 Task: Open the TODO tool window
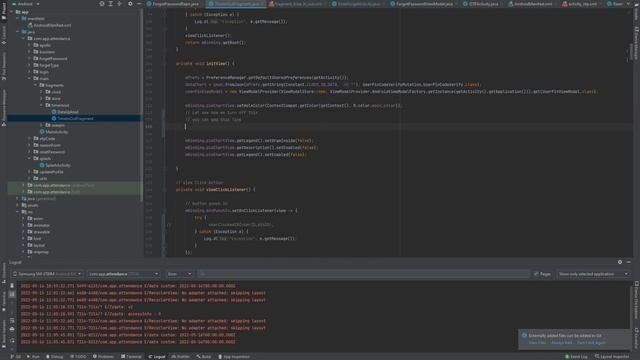(x=78, y=357)
